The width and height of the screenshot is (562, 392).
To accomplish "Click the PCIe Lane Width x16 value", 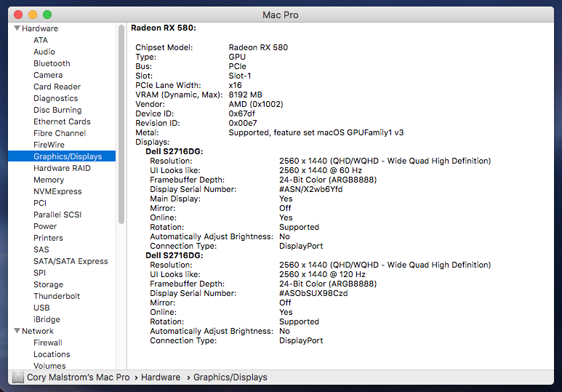I will coord(235,85).
